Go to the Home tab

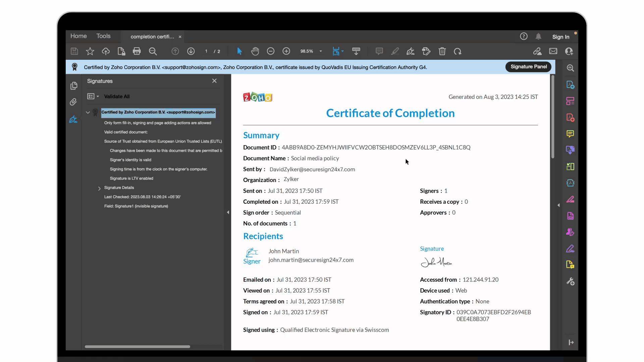(x=78, y=36)
